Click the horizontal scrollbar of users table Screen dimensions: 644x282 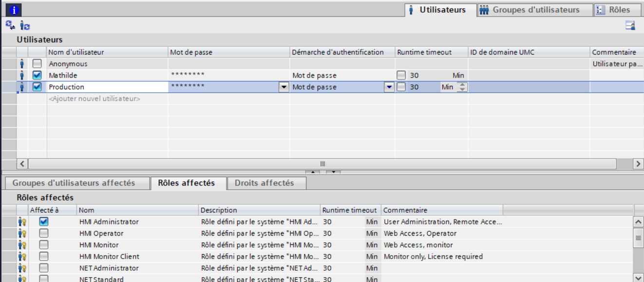click(322, 164)
